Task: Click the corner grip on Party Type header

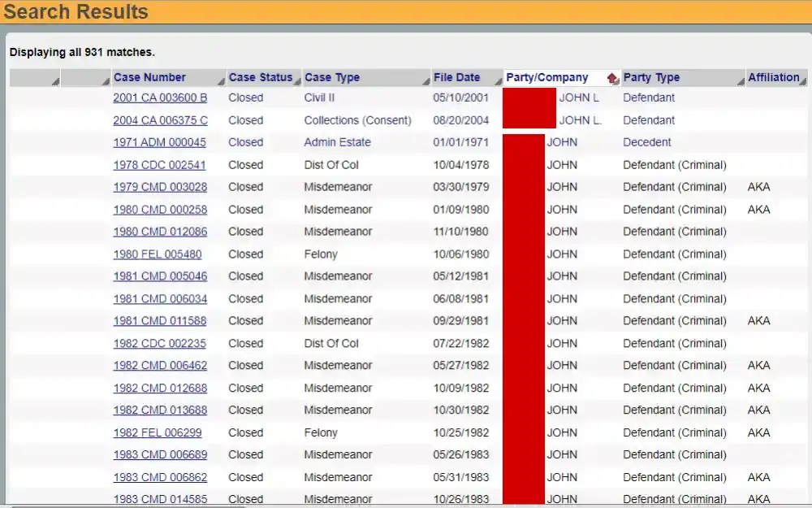Action: pyautogui.click(x=741, y=81)
